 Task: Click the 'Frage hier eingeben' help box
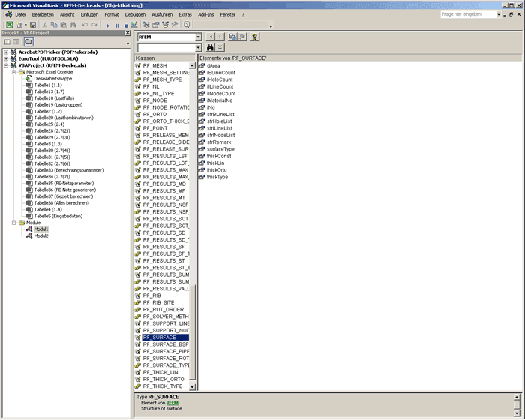[468, 14]
